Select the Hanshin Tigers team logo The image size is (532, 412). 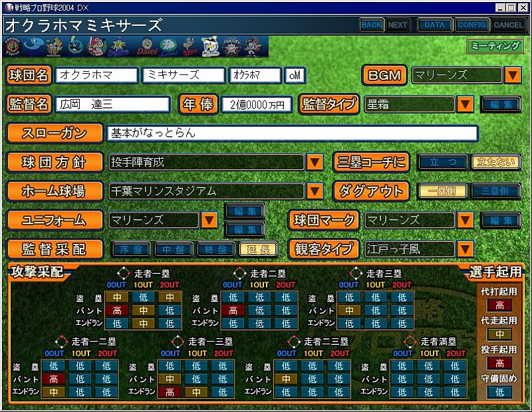coord(13,46)
